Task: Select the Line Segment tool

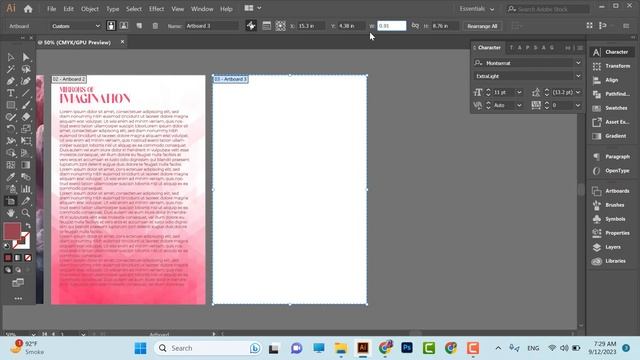Action: click(x=26, y=93)
